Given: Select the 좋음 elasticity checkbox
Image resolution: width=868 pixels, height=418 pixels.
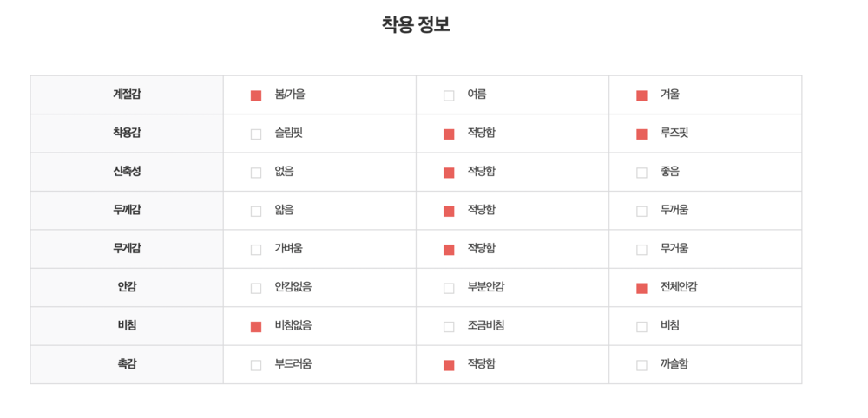Looking at the screenshot, I should coord(641,173).
